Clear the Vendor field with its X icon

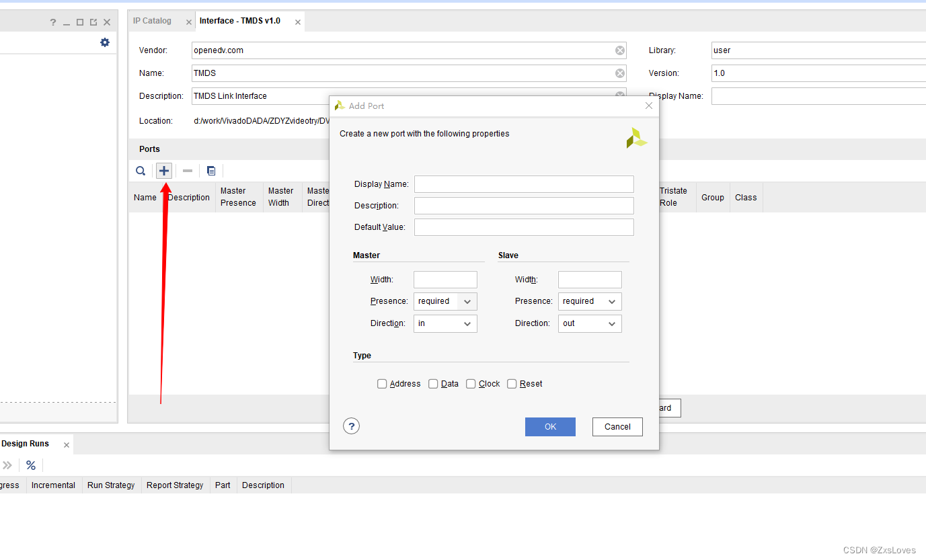[x=620, y=50]
